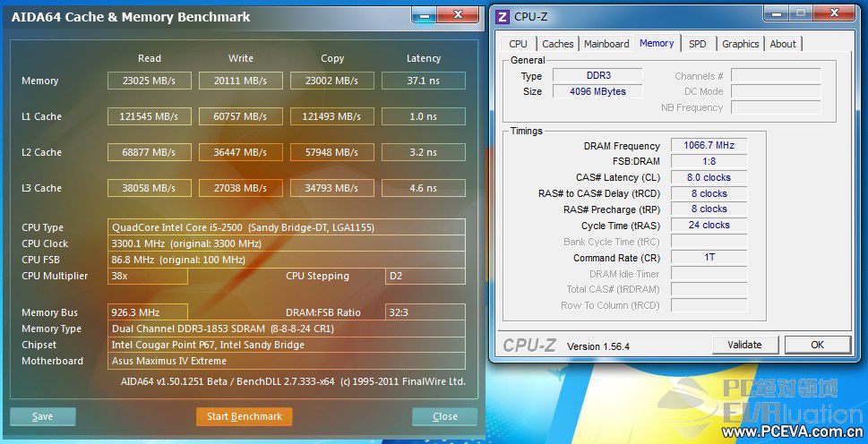This screenshot has height=444, width=868.
Task: Confirm with the OK button in CPU-Z
Action: [817, 345]
